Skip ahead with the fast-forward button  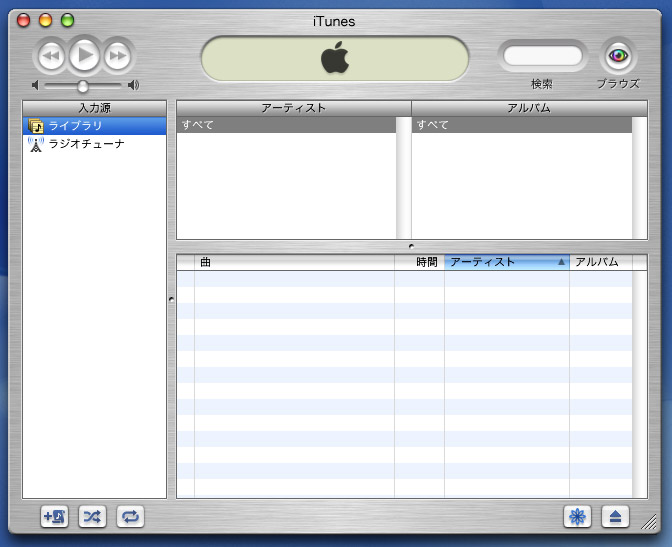pyautogui.click(x=117, y=56)
